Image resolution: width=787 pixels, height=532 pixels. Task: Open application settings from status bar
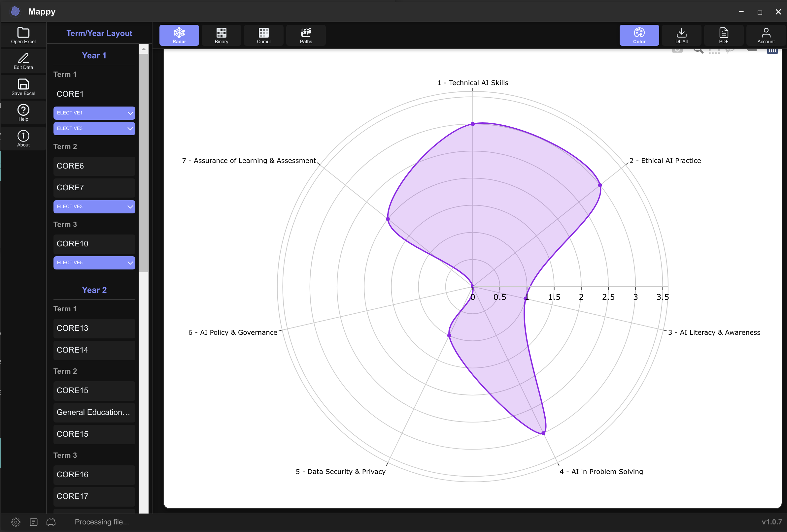click(x=16, y=522)
